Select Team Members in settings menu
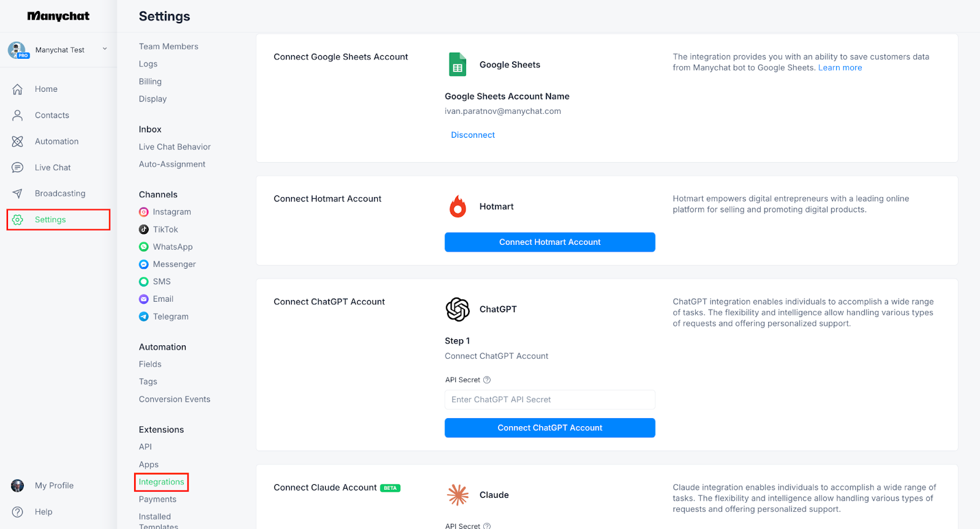The image size is (980, 529). point(168,47)
